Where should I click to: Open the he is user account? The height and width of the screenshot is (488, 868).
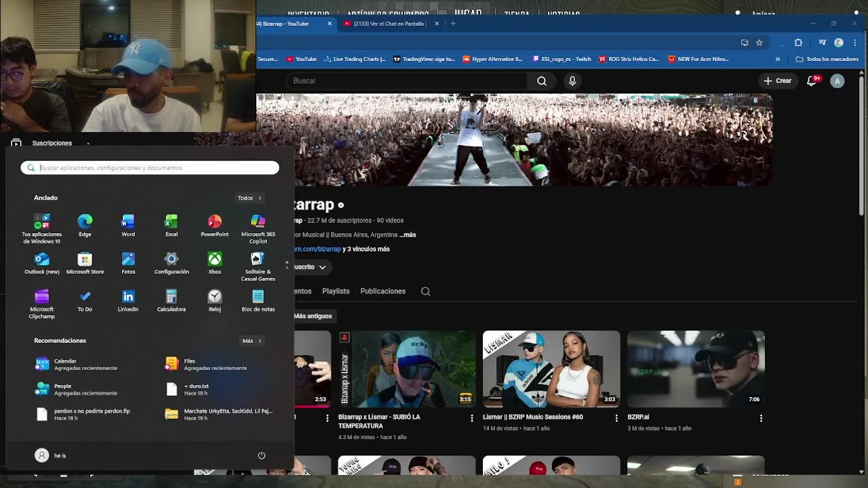(x=51, y=455)
